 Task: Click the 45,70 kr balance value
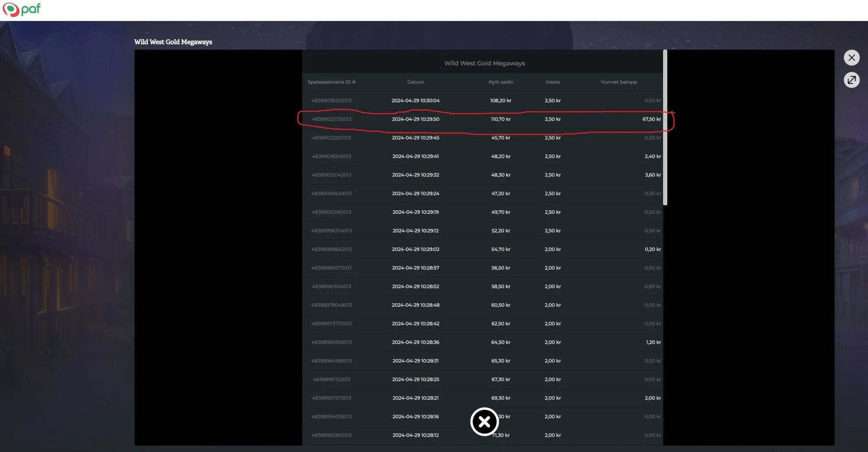click(501, 138)
